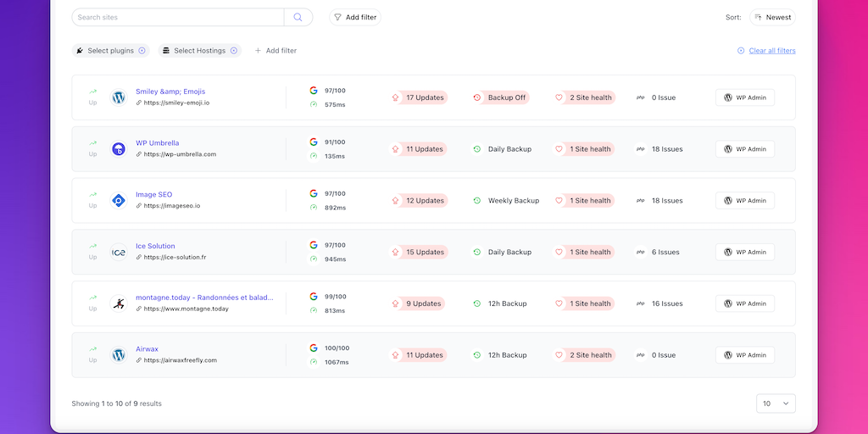
Task: Open the Ice Solution site link
Action: click(x=155, y=246)
